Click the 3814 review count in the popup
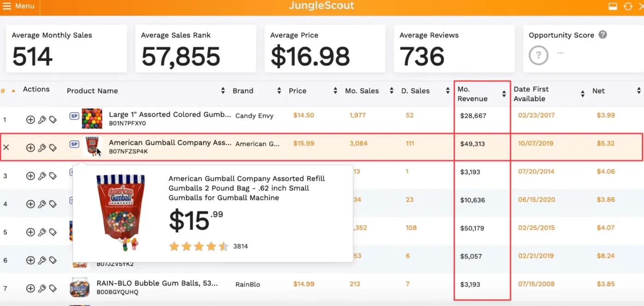Image resolution: width=644 pixels, height=306 pixels. (241, 246)
